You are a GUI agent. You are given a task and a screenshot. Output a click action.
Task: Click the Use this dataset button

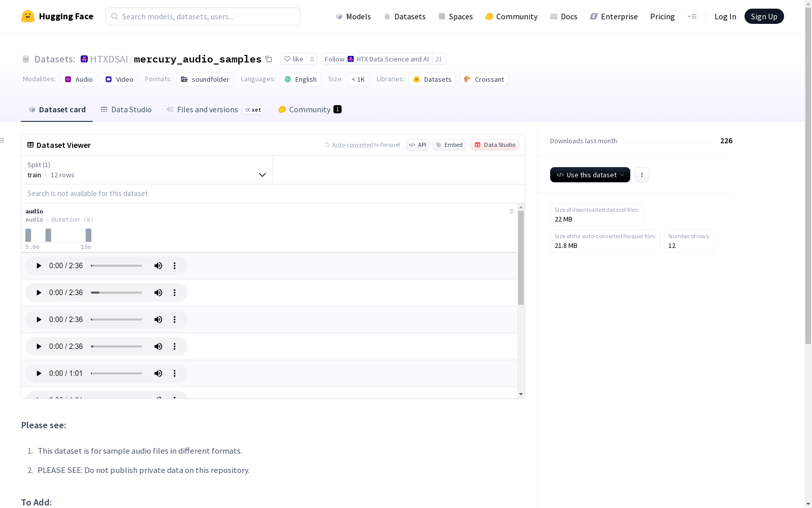[x=590, y=175]
